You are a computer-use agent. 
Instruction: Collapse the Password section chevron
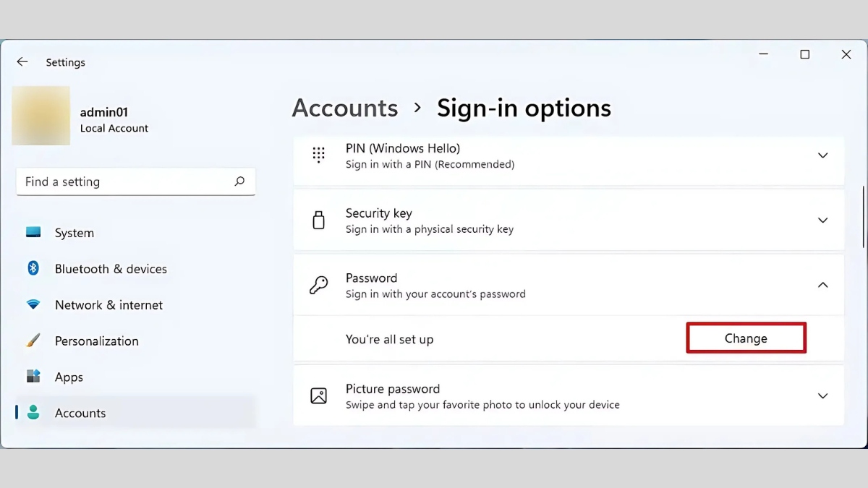[822, 285]
